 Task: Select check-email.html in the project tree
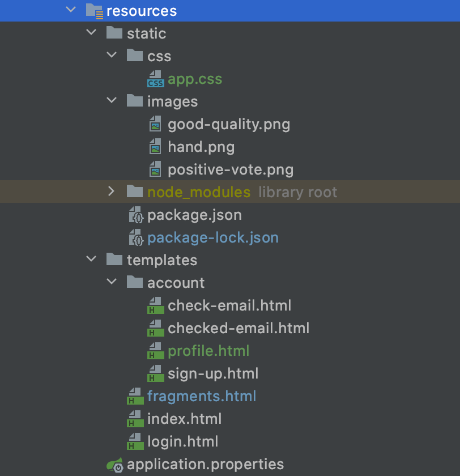(x=229, y=305)
